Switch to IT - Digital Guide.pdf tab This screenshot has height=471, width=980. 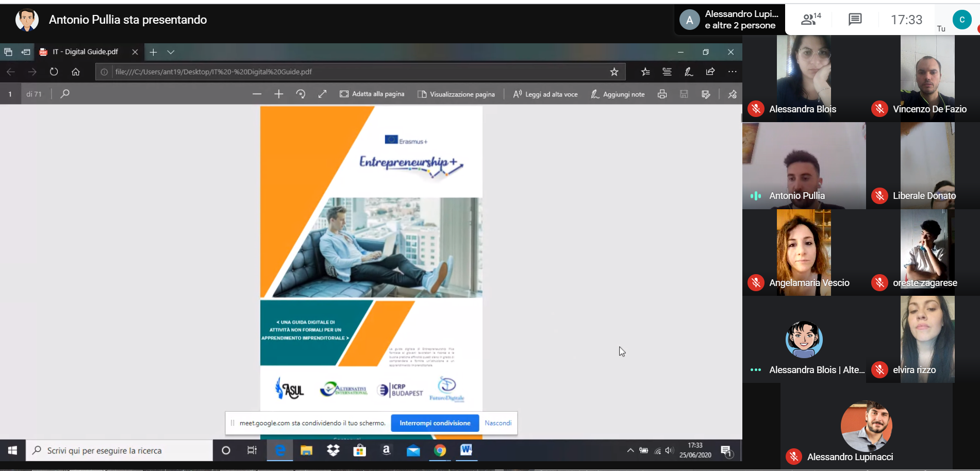tap(85, 52)
